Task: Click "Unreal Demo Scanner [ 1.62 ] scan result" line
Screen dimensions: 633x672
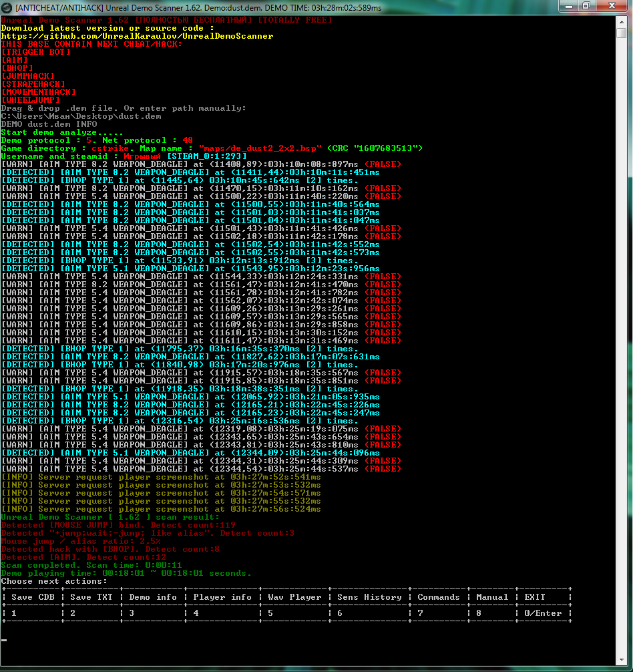Action: coord(110,517)
